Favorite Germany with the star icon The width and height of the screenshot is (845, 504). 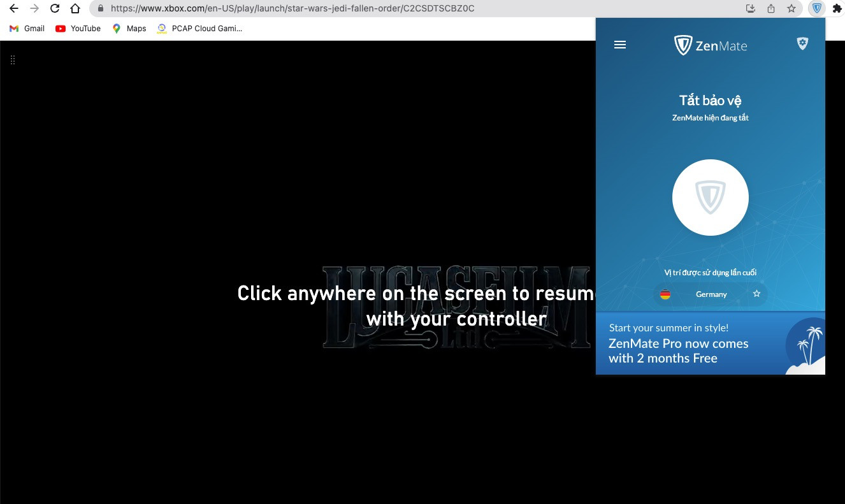coord(756,294)
